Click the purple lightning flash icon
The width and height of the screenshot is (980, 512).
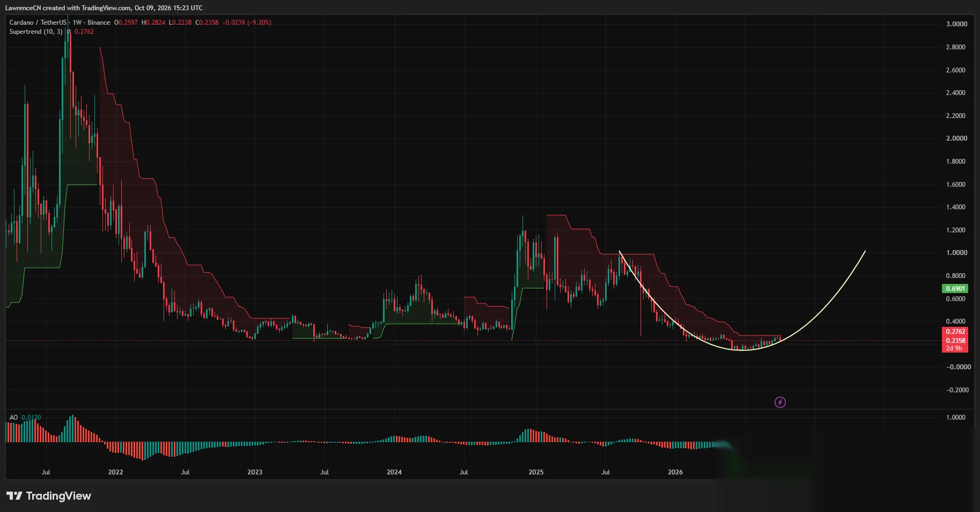[780, 402]
